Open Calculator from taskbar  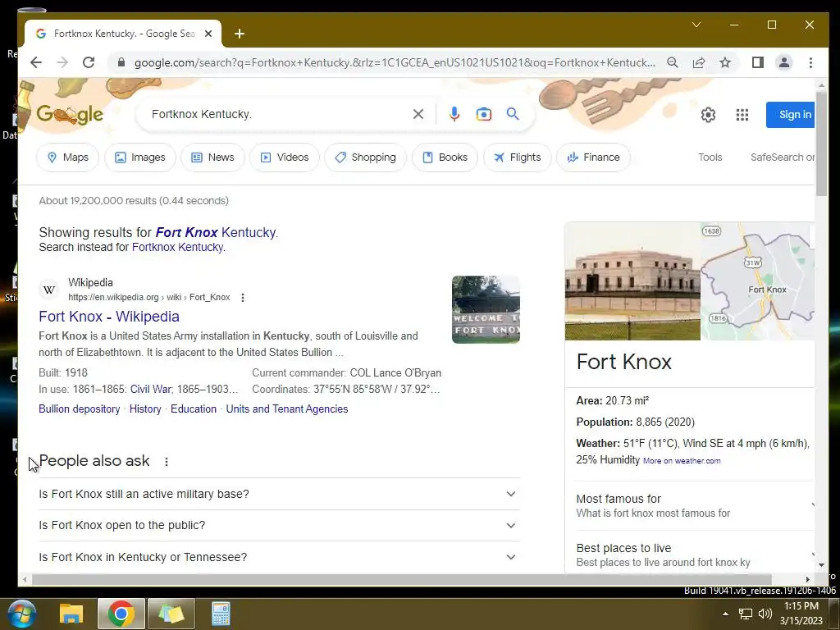(x=220, y=614)
